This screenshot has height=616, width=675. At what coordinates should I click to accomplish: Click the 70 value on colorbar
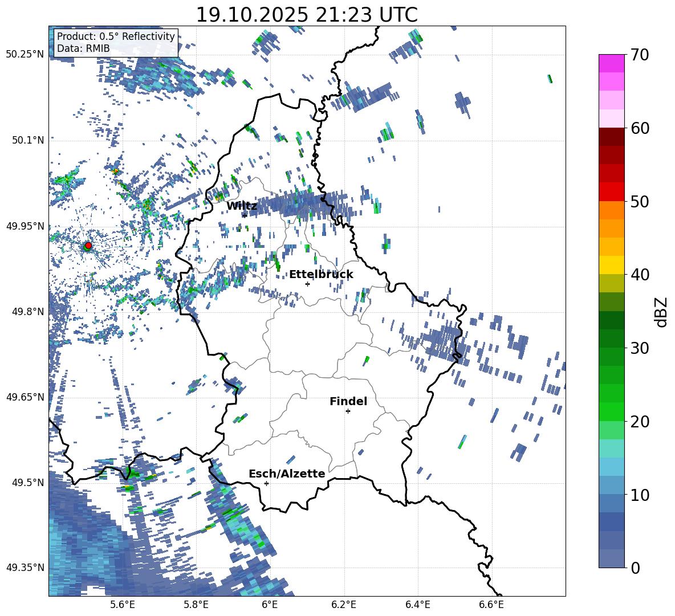(x=640, y=55)
